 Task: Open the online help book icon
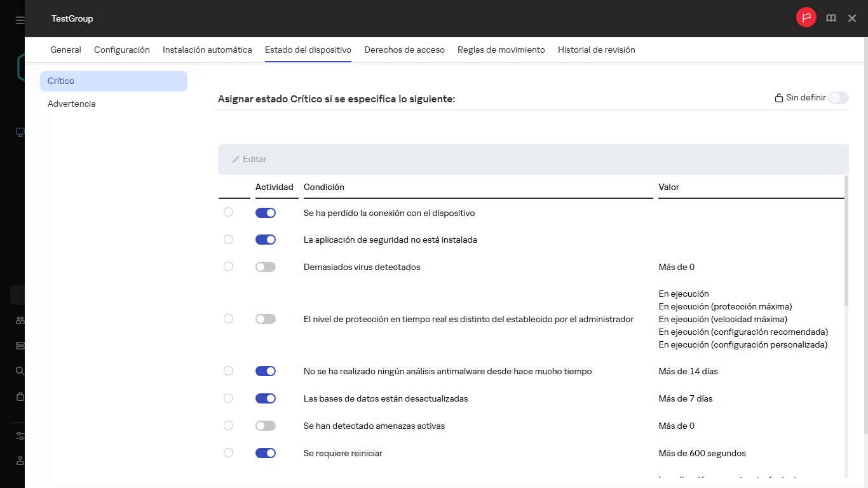click(831, 18)
